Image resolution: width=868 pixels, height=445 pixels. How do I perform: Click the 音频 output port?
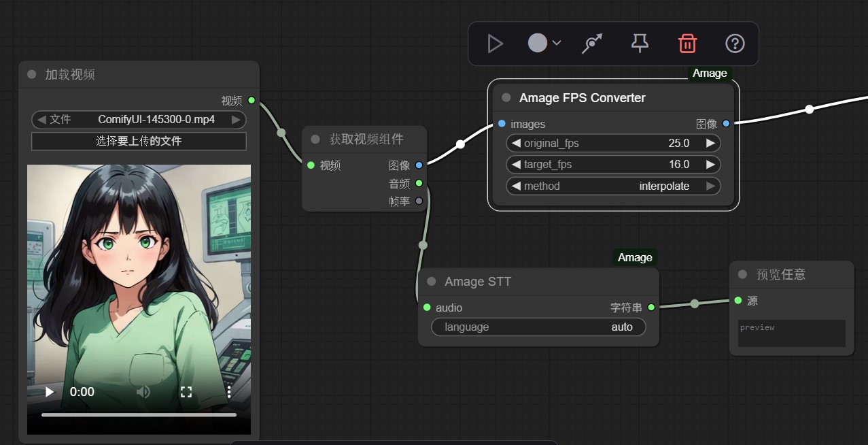tap(419, 183)
